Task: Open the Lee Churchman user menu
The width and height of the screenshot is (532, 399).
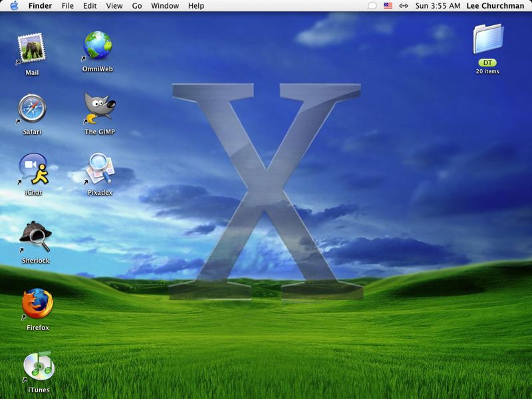Action: [495, 6]
